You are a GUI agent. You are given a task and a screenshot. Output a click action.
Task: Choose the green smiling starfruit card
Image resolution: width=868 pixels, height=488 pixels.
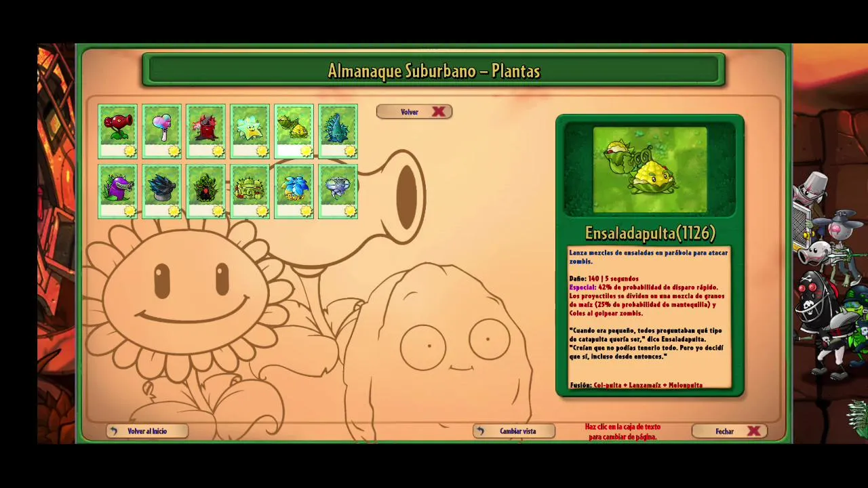click(250, 131)
